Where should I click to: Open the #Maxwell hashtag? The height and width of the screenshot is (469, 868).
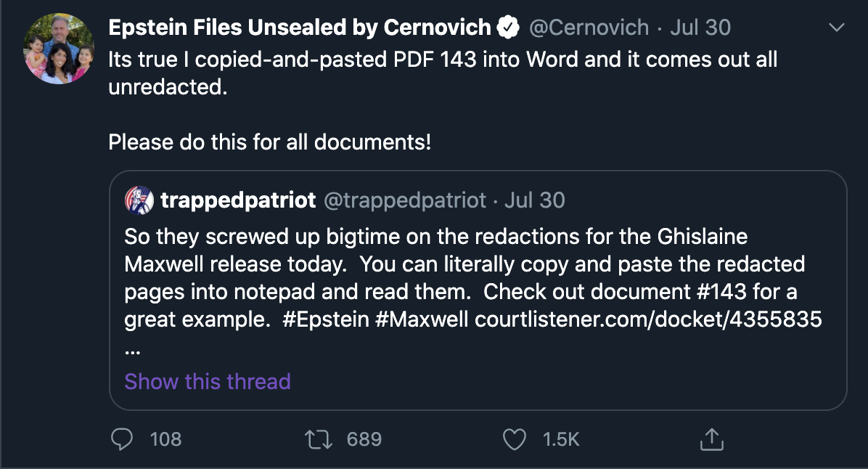pos(422,319)
